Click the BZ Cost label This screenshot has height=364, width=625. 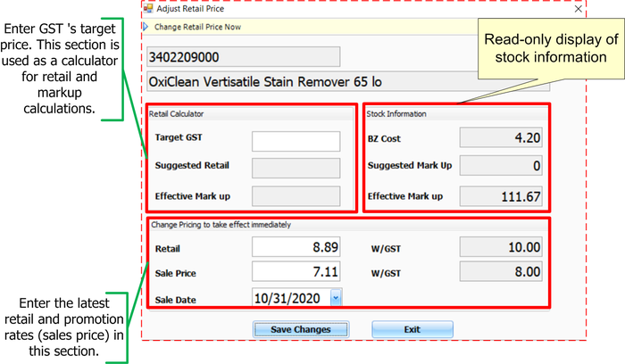pyautogui.click(x=384, y=138)
